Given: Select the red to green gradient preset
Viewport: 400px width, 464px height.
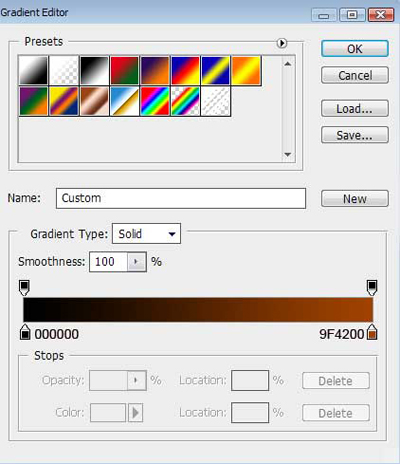Looking at the screenshot, I should [125, 70].
